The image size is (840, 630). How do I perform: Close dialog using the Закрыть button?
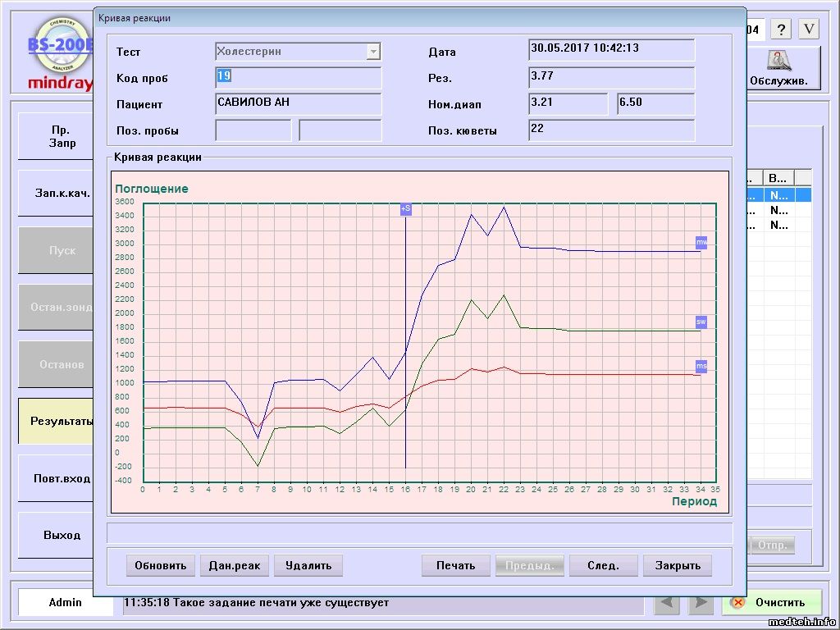[x=678, y=565]
